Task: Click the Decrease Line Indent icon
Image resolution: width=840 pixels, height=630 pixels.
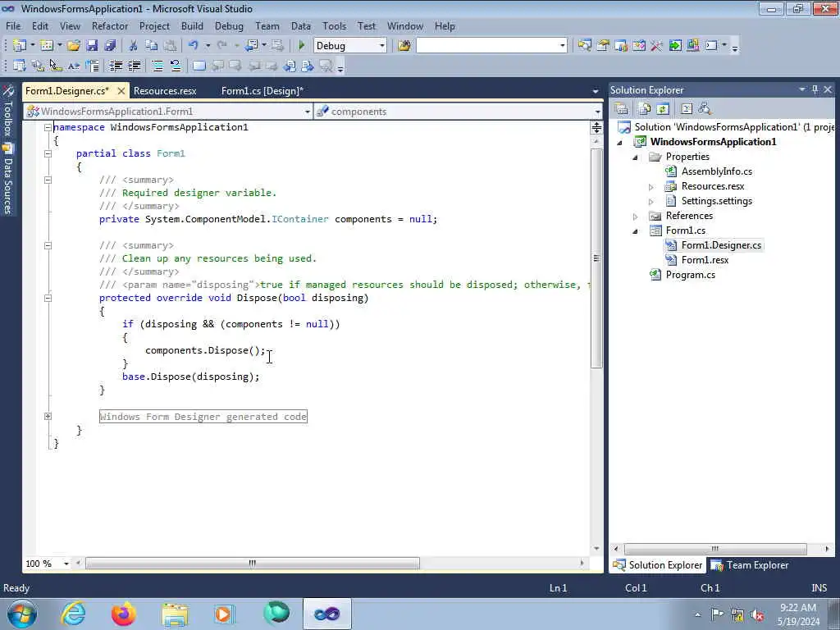Action: tap(116, 66)
